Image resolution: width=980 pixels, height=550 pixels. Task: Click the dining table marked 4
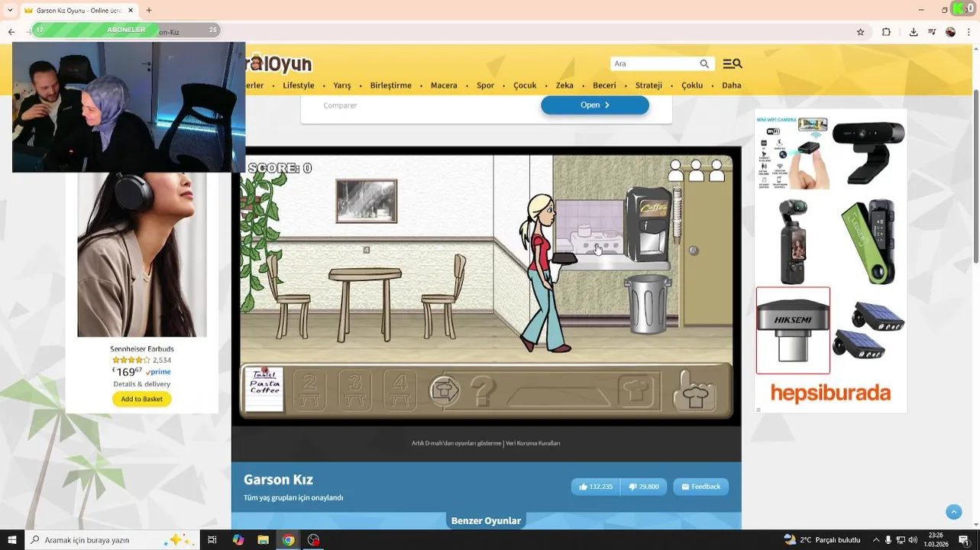coord(365,304)
